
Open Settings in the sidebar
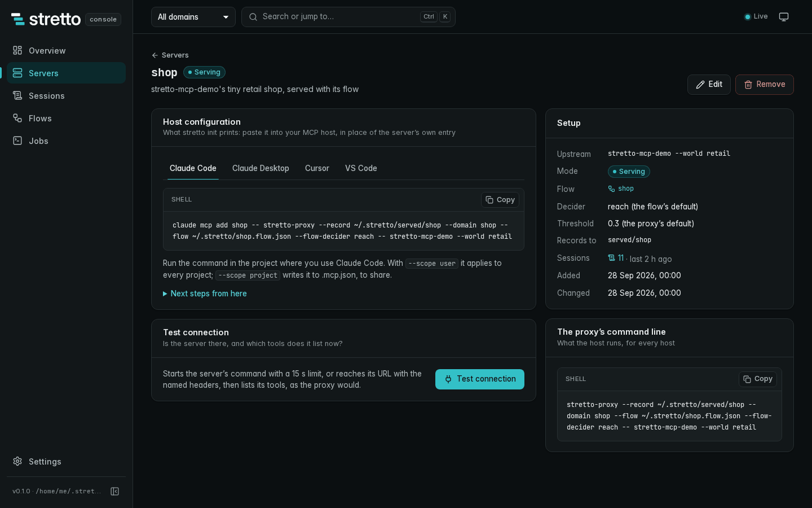pos(66,461)
